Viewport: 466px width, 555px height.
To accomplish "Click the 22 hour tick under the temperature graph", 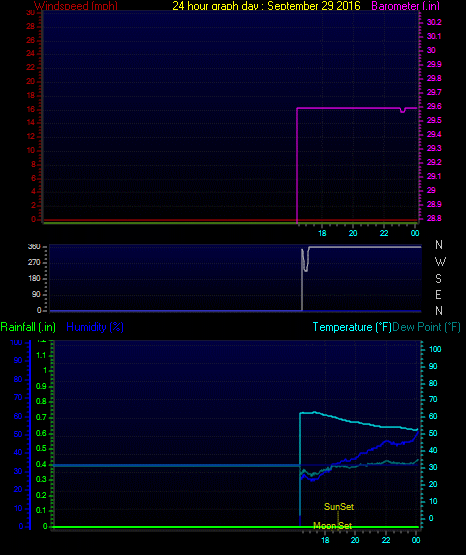I will [x=386, y=540].
